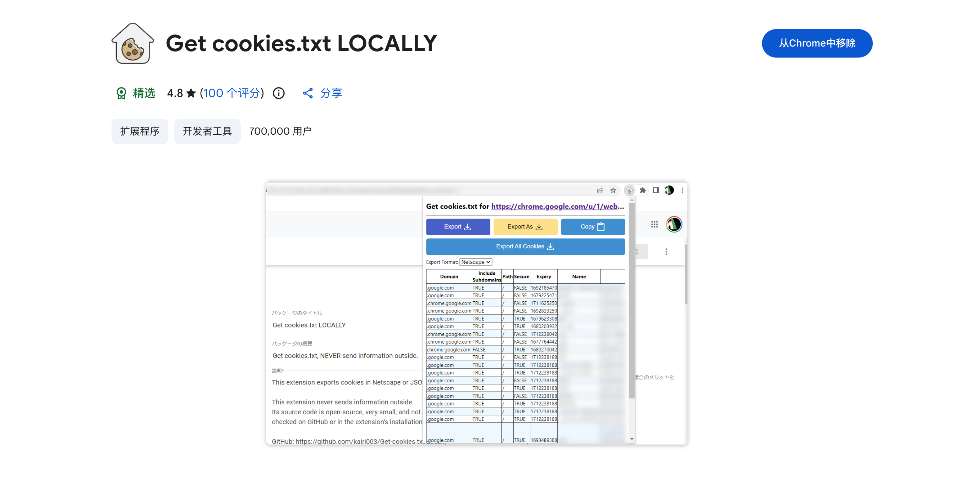This screenshot has height=479, width=980.
Task: Click the 700,000 用户 user count text
Action: 281,131
